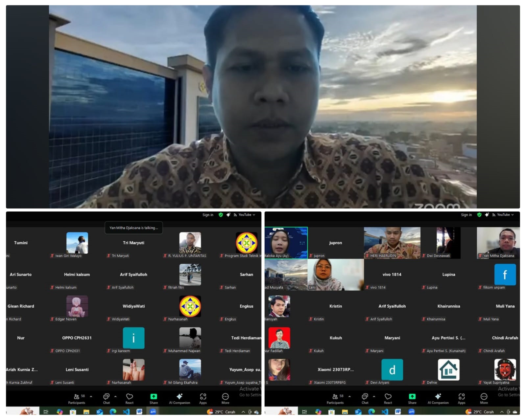Select Leni video tile in right window
Viewport: 526px width, 420px height.
coord(336,275)
